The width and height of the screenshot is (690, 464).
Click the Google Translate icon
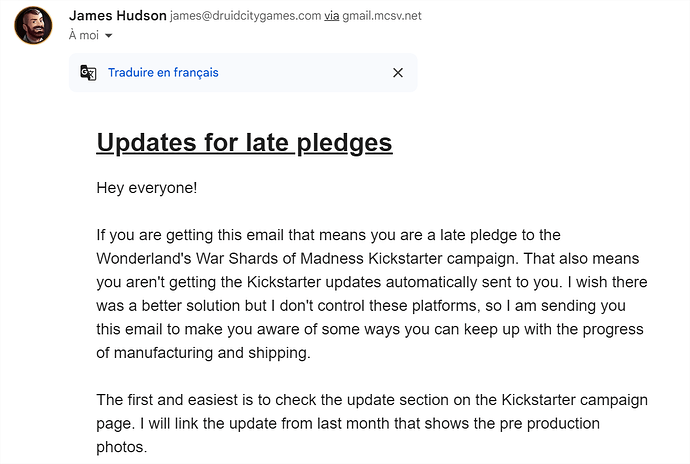click(x=88, y=73)
